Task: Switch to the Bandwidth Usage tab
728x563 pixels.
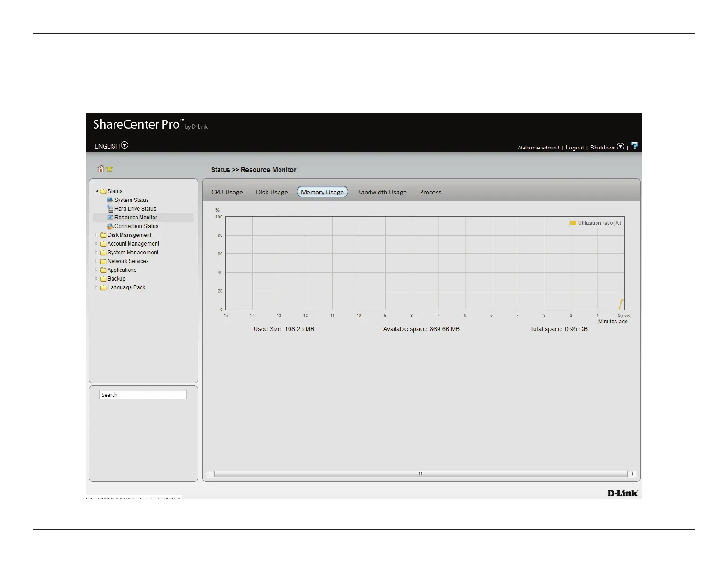Action: pos(381,192)
